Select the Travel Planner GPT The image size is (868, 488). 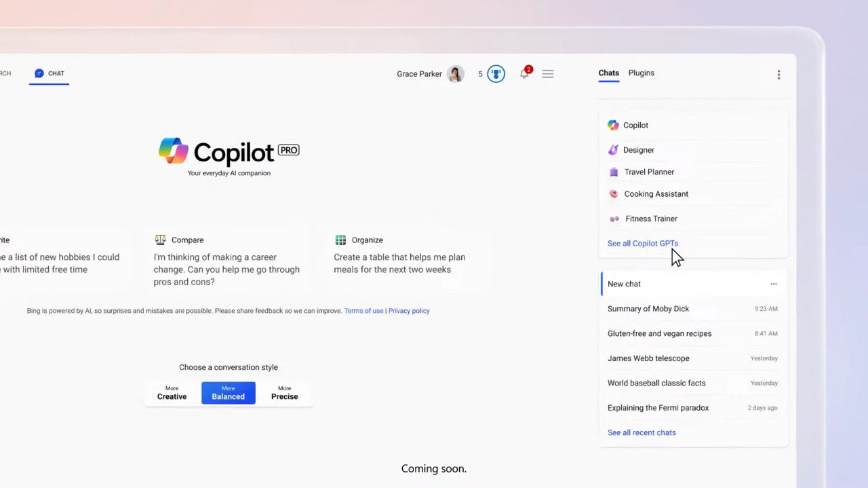648,172
